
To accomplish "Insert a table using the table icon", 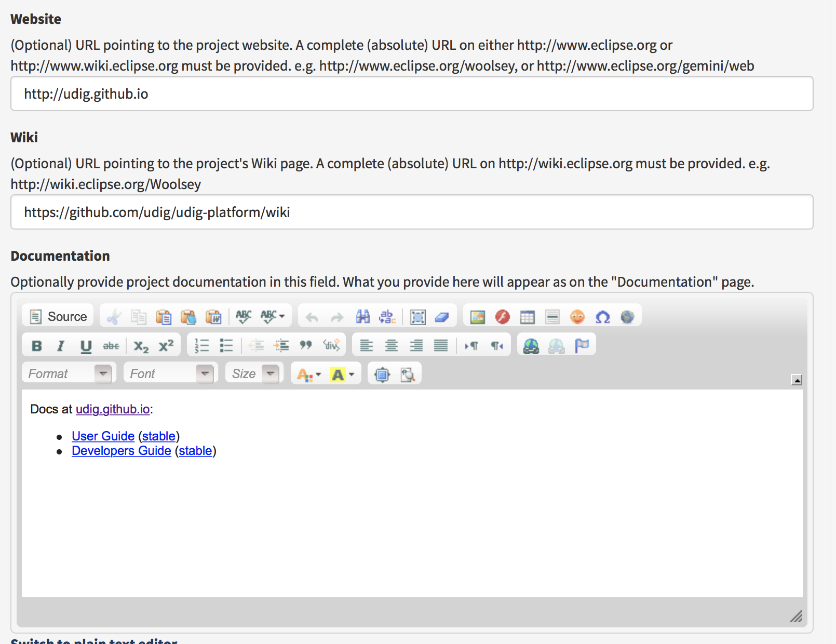I will click(x=527, y=316).
